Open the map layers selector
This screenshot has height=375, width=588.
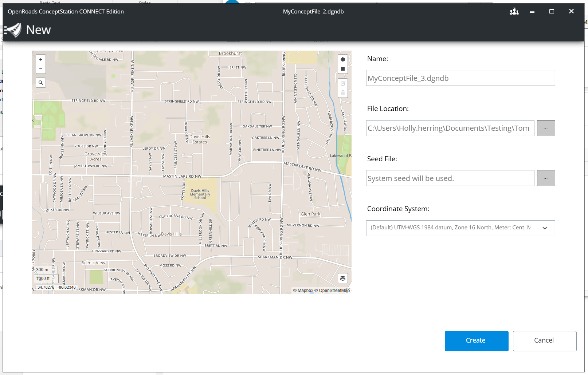tap(343, 279)
